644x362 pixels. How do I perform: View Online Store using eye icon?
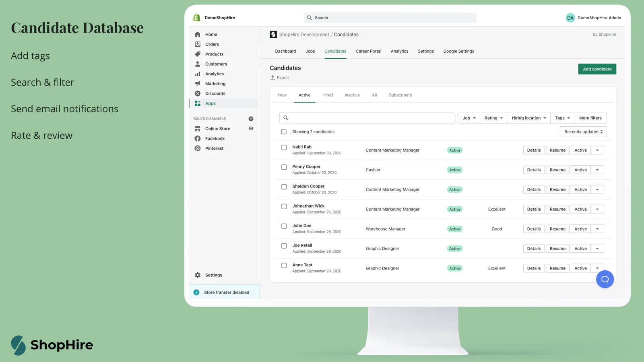point(251,128)
